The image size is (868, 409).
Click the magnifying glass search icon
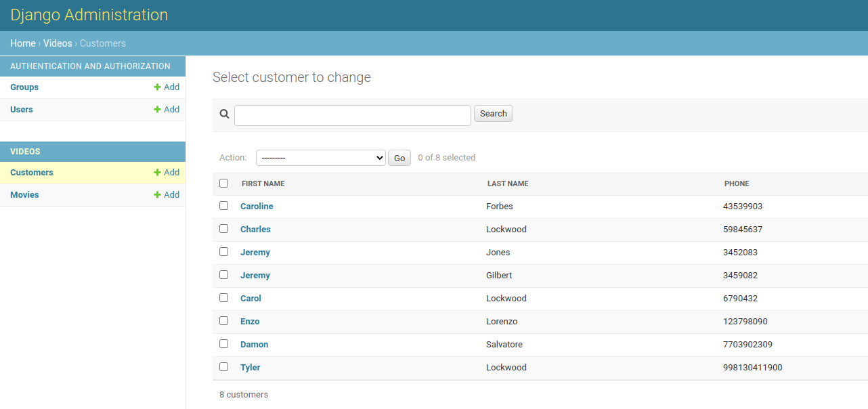point(224,114)
